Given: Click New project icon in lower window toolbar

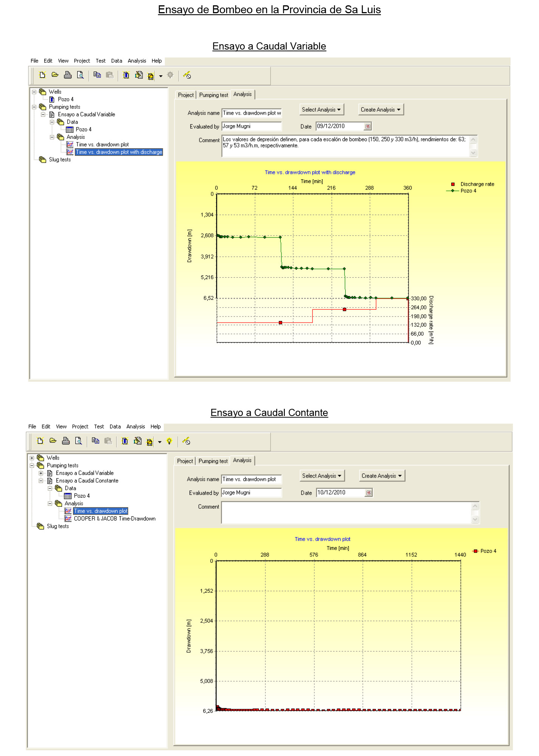Looking at the screenshot, I should [x=40, y=441].
